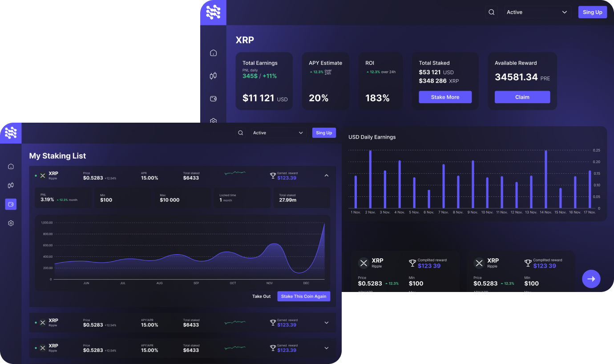
Task: Open the settings gear in the Staking List sidebar
Action: 11,223
